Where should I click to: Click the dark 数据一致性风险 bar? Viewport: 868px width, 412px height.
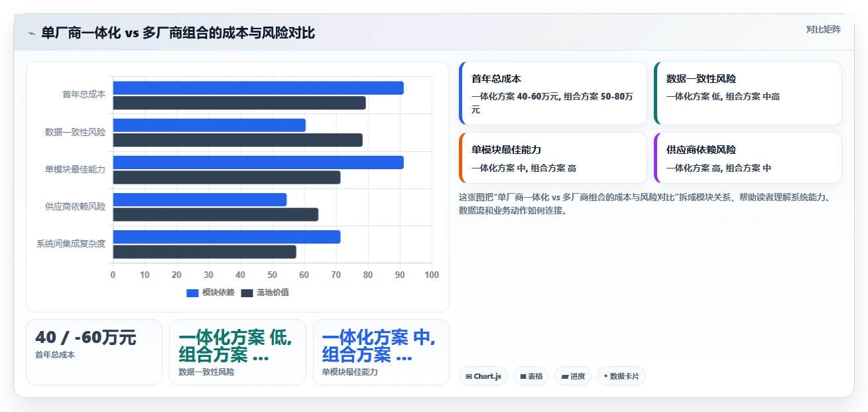tap(237, 140)
